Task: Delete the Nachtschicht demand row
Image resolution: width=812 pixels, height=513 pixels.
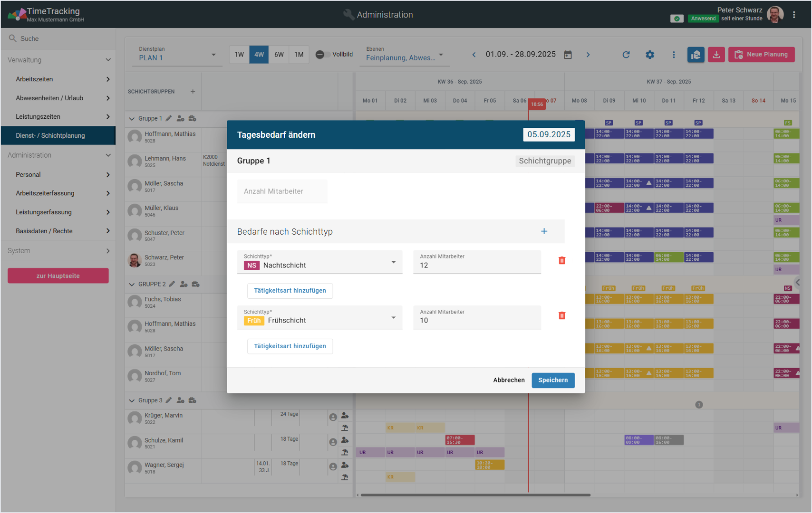Action: point(561,260)
